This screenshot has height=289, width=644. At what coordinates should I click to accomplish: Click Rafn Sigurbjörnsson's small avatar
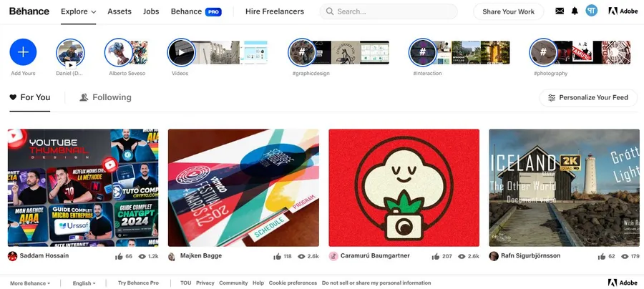pyautogui.click(x=494, y=256)
